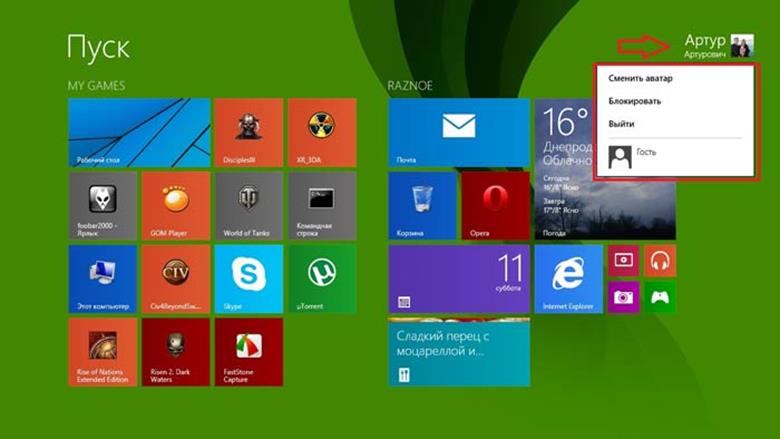Open Этот компьютер tile
The width and height of the screenshot is (780, 439).
pyautogui.click(x=102, y=279)
